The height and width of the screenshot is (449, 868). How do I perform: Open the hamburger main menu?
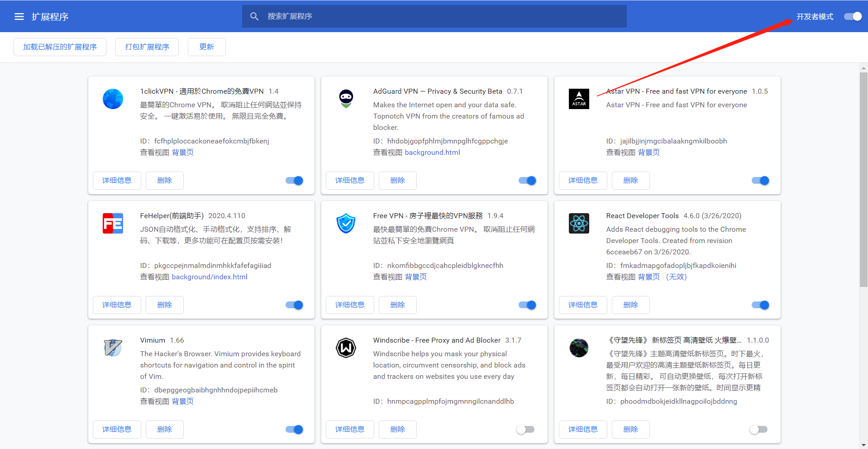pos(19,17)
